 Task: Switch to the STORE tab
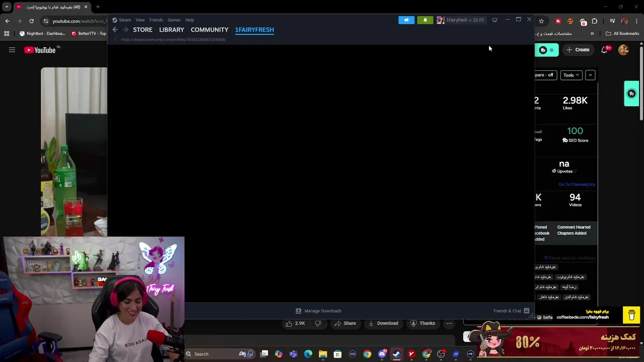click(143, 30)
